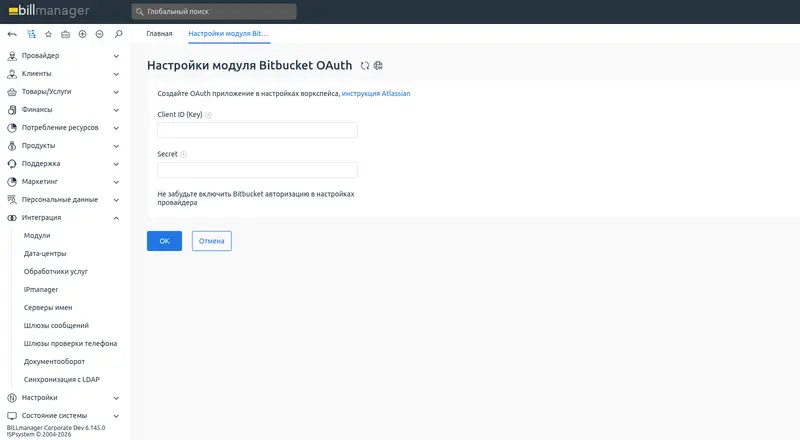800x440 pixels.
Task: Click the Финансы menu icon
Action: pyautogui.click(x=12, y=110)
